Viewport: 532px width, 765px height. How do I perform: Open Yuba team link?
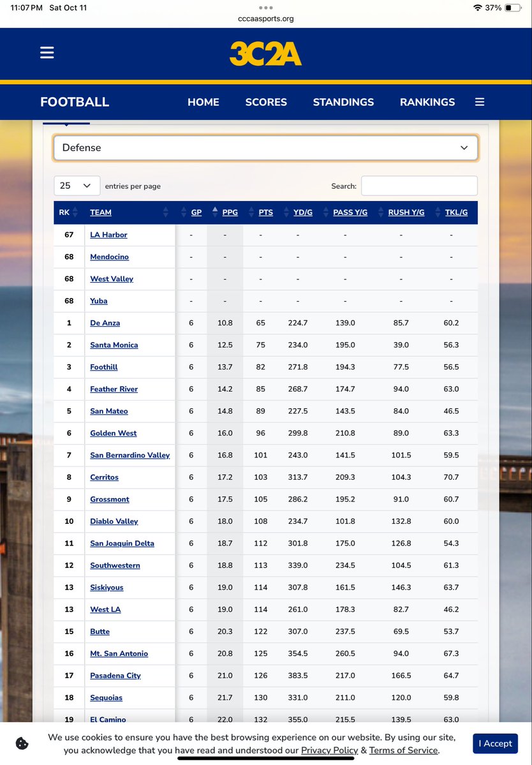[x=98, y=301]
